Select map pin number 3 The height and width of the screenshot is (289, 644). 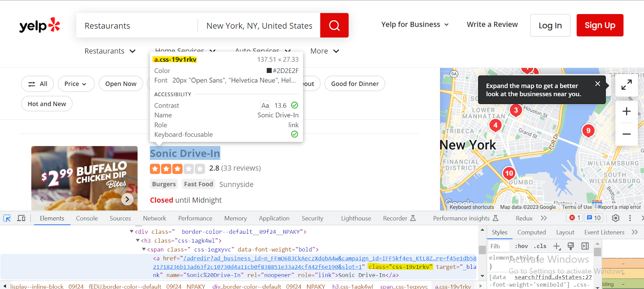pos(516,110)
